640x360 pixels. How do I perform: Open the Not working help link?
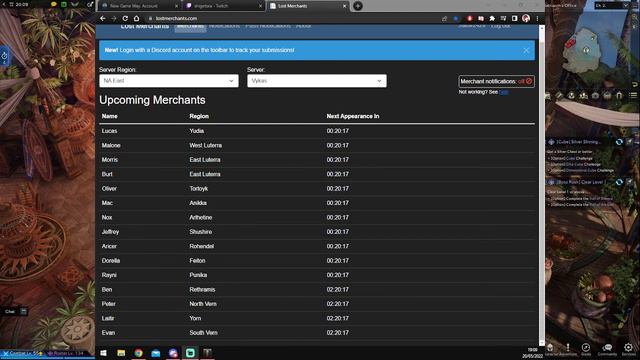click(x=503, y=92)
